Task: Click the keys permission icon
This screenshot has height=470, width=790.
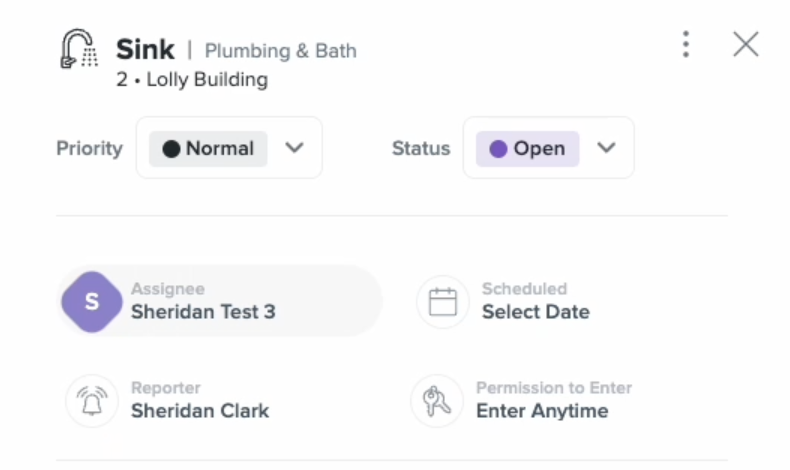Action: click(x=437, y=401)
